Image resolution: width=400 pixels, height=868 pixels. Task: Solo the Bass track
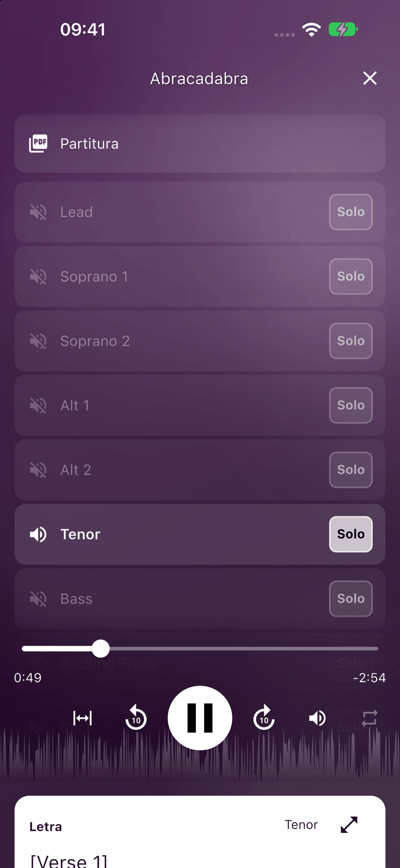pos(351,599)
